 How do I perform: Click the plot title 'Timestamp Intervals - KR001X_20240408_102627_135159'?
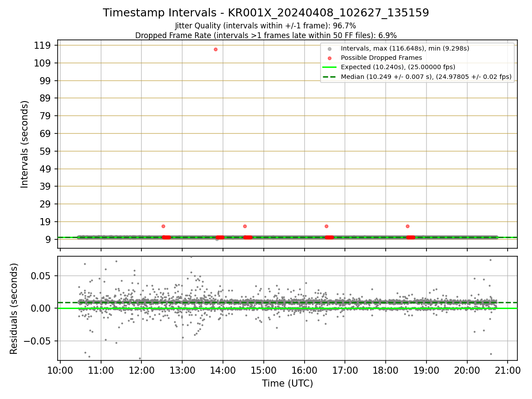(266, 13)
